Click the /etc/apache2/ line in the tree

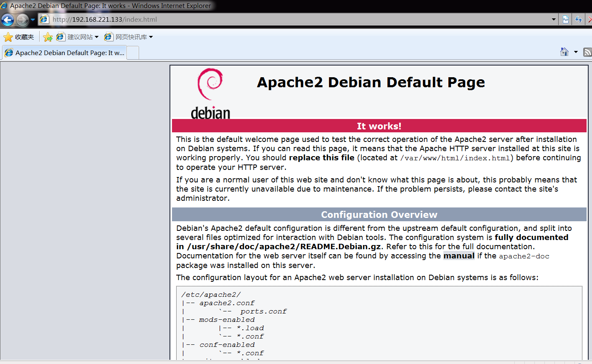coord(211,295)
